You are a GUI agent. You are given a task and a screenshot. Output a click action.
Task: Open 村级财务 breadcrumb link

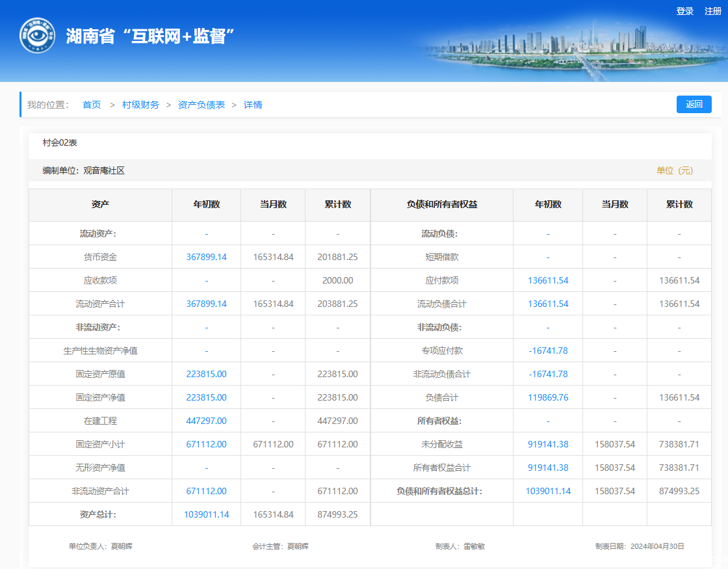pyautogui.click(x=140, y=105)
